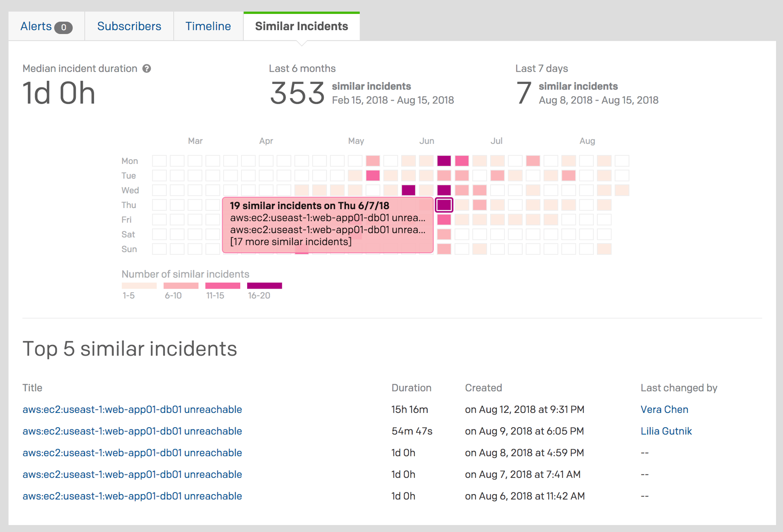Click the 6-10 incidents legend swatch
Screen dimensions: 783x532
click(181, 286)
